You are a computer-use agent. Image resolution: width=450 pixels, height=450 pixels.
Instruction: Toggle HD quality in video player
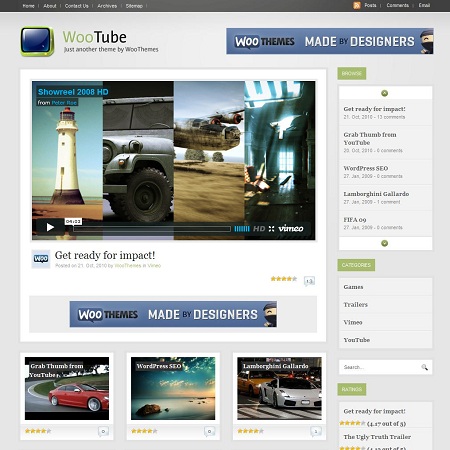coord(259,229)
